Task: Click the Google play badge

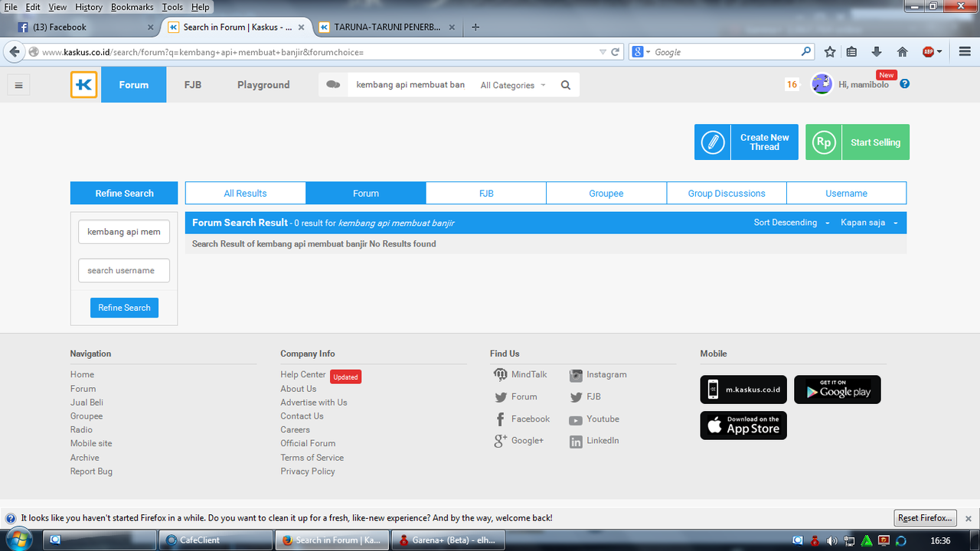Action: pos(838,390)
